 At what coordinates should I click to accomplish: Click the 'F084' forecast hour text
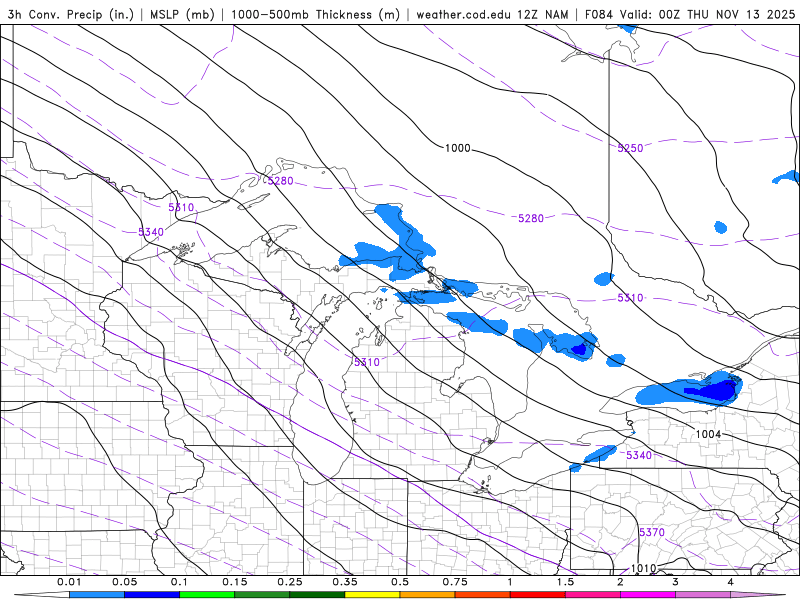[598, 14]
